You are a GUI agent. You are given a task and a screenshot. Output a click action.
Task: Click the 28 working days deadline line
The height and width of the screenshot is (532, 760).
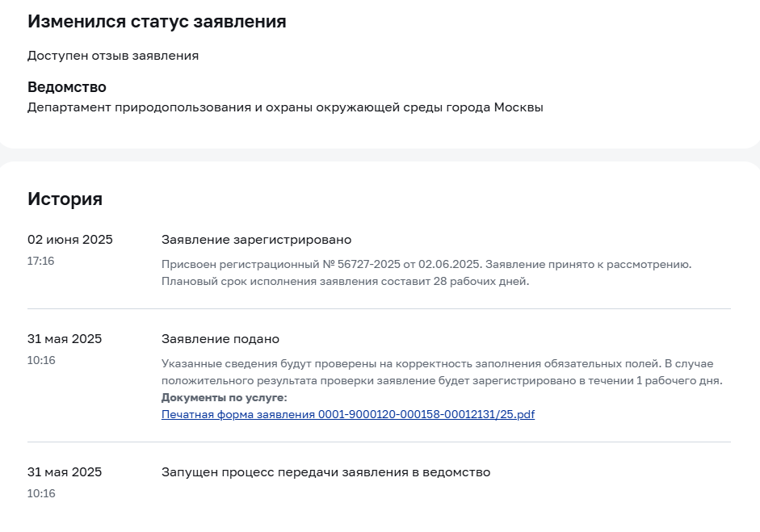click(345, 282)
